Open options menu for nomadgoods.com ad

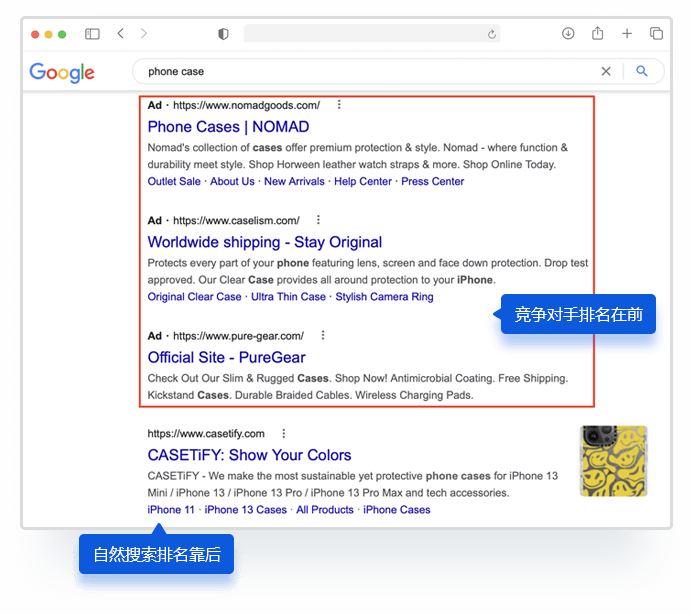(339, 105)
